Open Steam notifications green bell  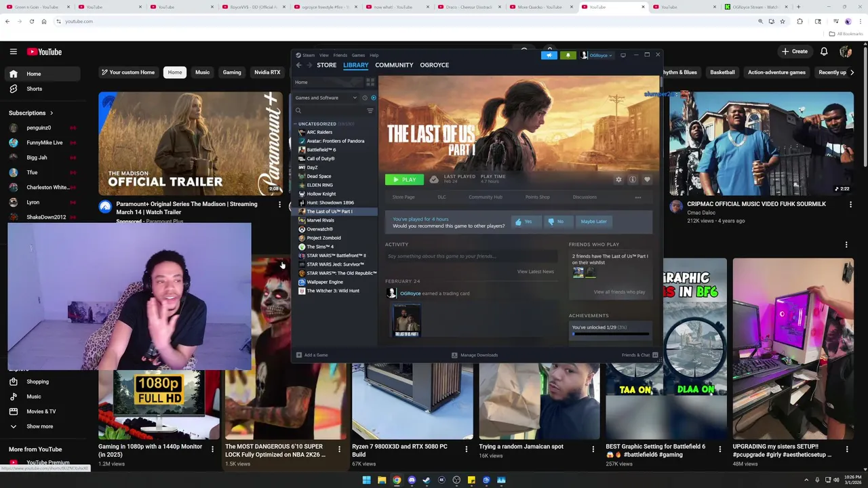click(x=568, y=55)
